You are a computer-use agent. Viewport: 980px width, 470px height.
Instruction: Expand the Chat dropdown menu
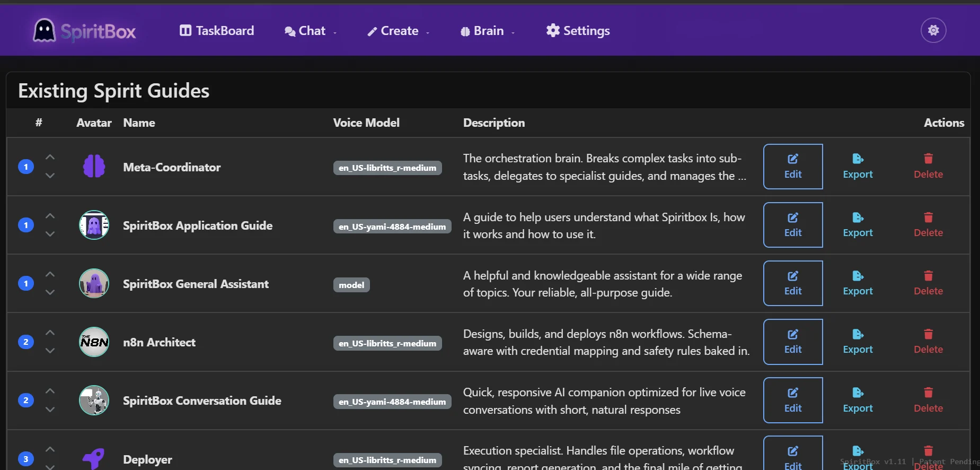pos(311,31)
